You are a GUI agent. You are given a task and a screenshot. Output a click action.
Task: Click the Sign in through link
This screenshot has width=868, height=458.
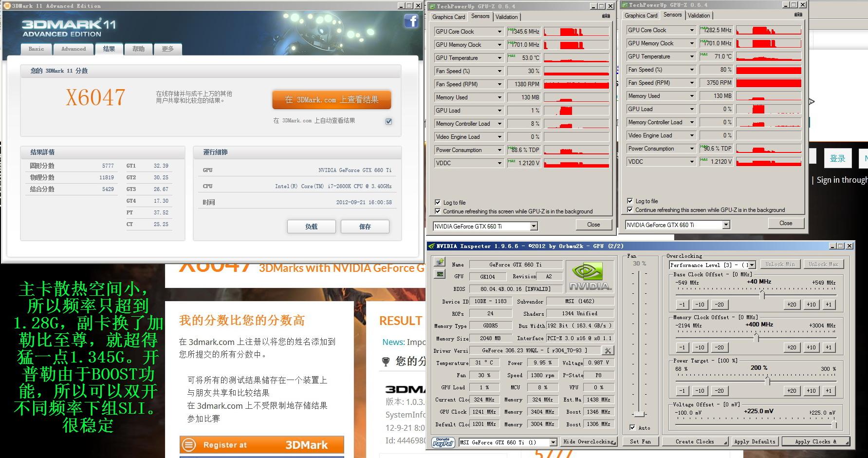[842, 180]
